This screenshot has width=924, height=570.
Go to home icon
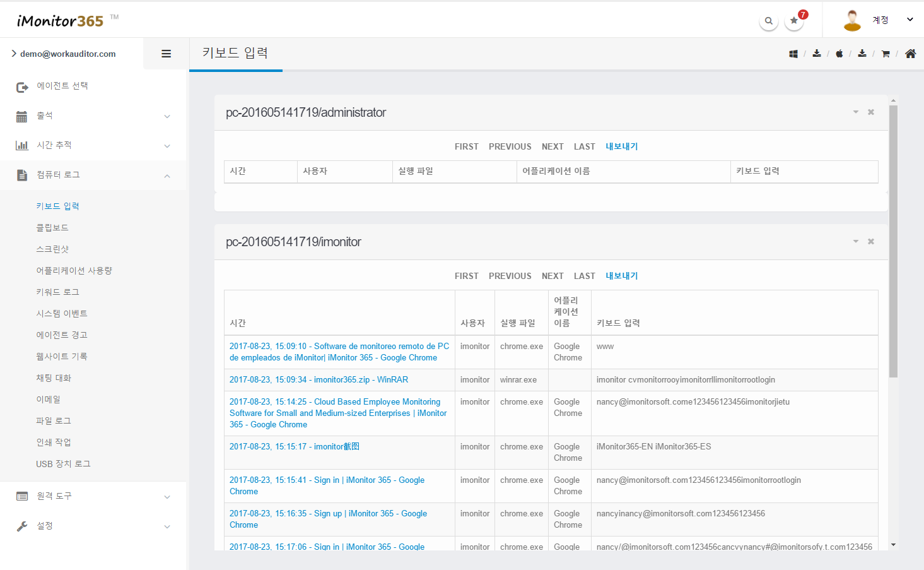click(x=910, y=54)
